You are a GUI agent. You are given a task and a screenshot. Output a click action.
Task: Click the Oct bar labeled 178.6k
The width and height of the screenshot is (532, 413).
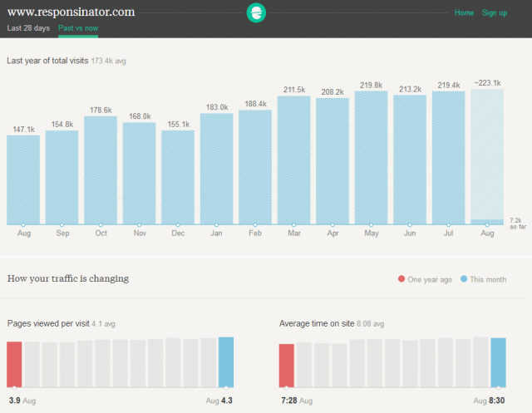[101, 170]
